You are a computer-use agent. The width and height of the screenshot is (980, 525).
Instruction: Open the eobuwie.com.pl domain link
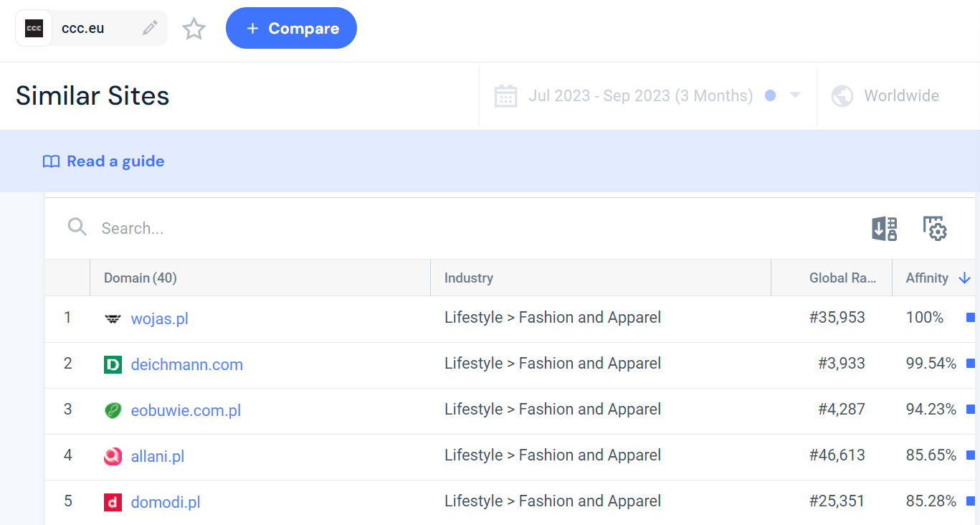point(186,411)
